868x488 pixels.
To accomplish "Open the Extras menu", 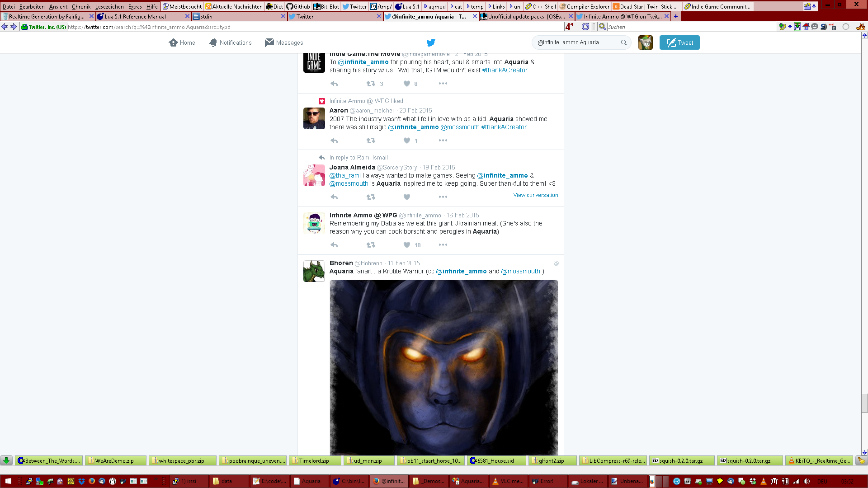I will point(135,6).
